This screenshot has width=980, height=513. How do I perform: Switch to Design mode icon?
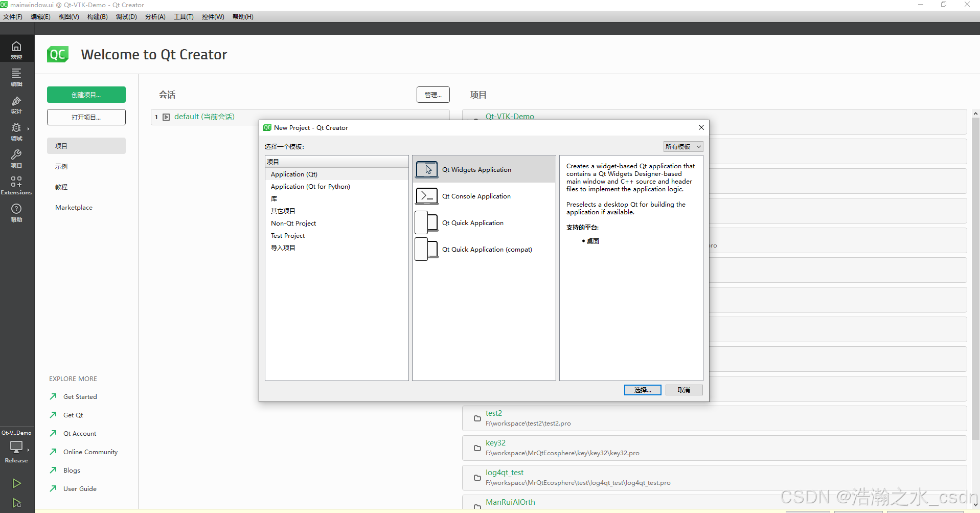tap(16, 104)
